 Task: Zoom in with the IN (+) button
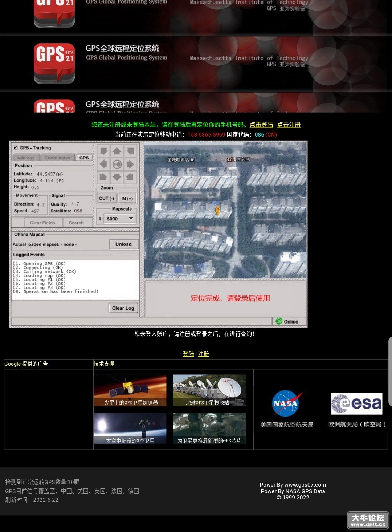tap(127, 198)
